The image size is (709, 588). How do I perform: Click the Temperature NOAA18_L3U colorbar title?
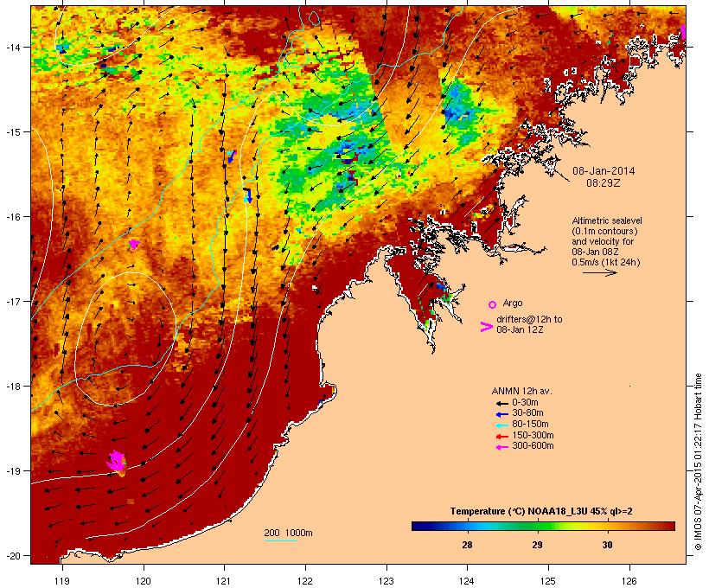pos(541,512)
